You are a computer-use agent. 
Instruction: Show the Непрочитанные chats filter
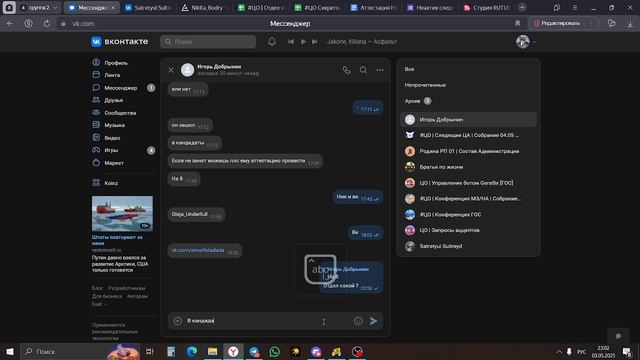point(425,85)
